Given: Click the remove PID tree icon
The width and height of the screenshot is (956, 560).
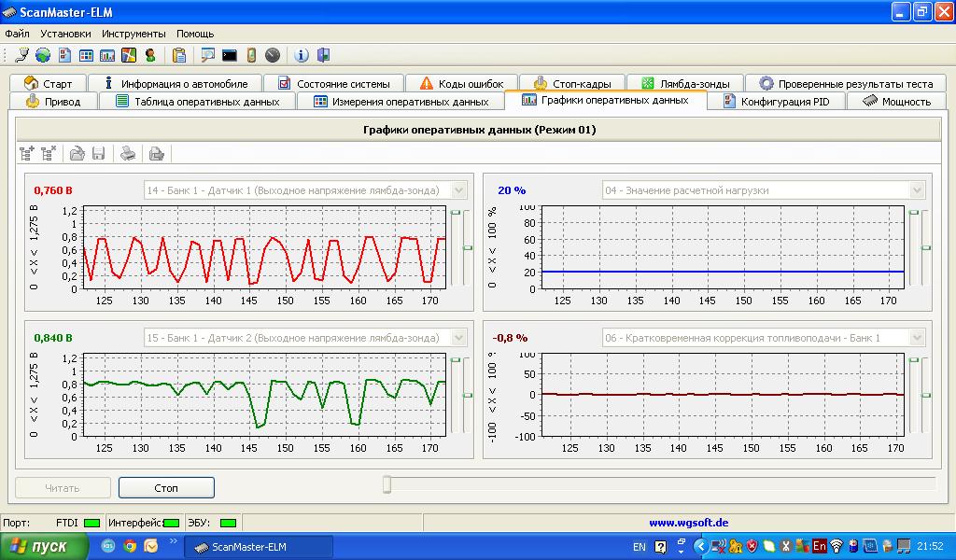Looking at the screenshot, I should [x=49, y=154].
